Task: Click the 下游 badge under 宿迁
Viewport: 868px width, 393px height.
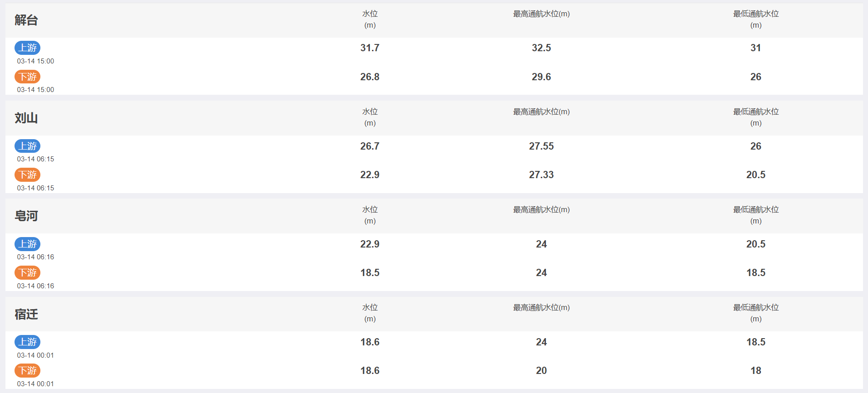Action: (x=28, y=370)
